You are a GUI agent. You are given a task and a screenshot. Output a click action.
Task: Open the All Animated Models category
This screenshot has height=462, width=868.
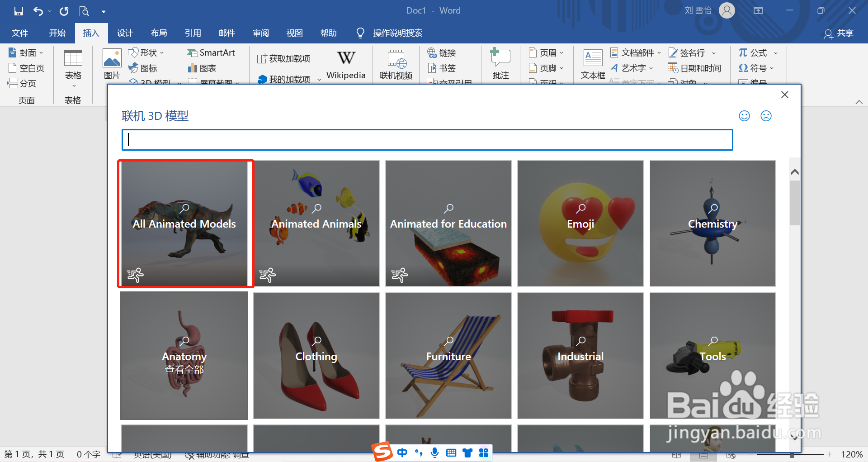click(x=184, y=224)
